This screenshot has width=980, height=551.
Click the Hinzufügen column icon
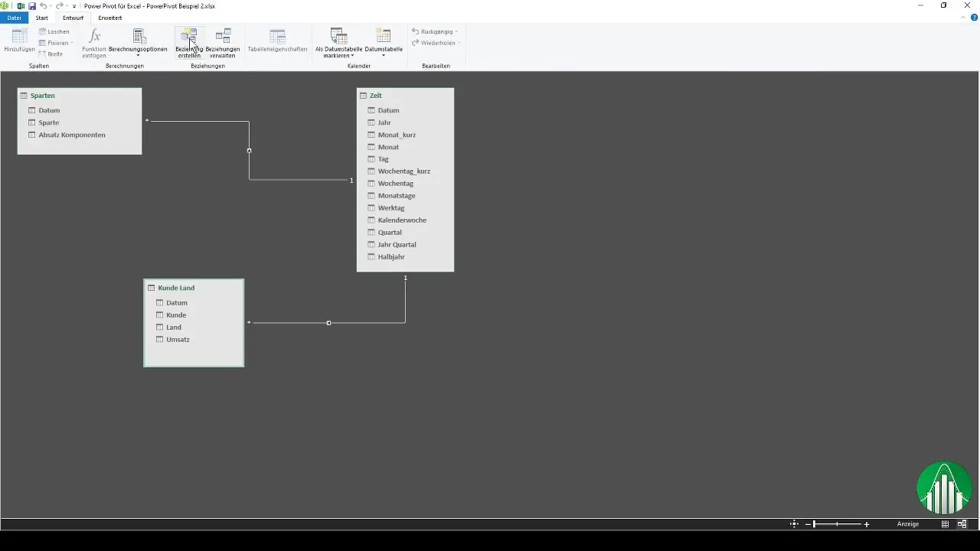(19, 36)
